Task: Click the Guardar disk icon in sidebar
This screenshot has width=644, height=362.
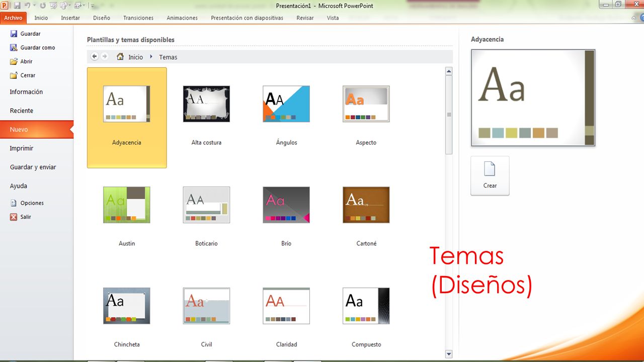Action: tap(14, 34)
